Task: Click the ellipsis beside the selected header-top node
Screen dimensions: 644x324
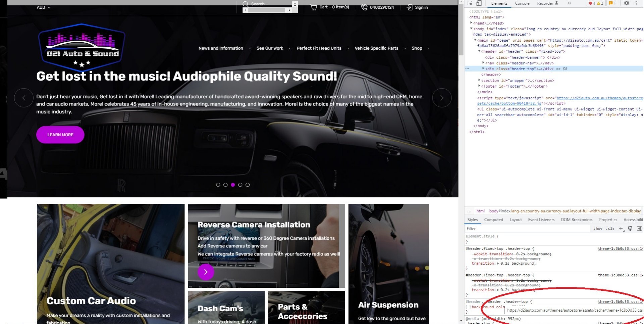Action: tap(467, 69)
